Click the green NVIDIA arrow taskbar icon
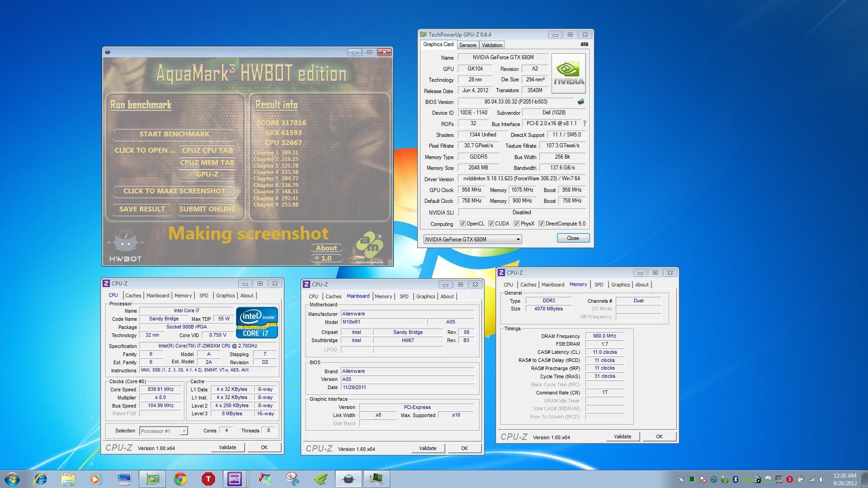The image size is (868, 488). (321, 479)
